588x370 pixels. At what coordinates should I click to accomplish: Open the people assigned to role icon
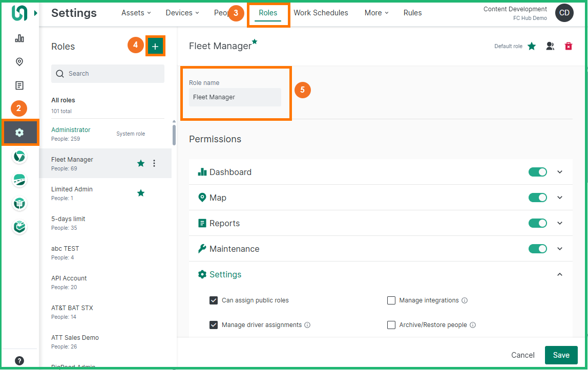coord(550,46)
